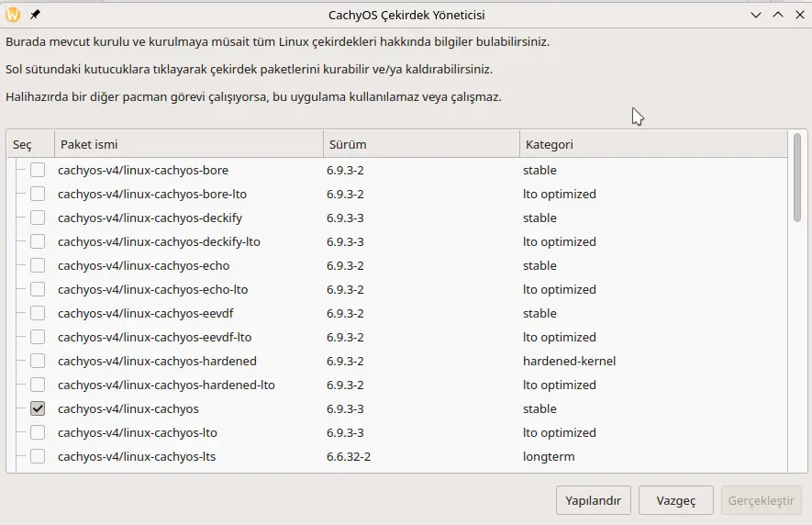Select package name cachyos-v4/linux-cachyos-bore
The height and width of the screenshot is (525, 812).
click(x=143, y=170)
